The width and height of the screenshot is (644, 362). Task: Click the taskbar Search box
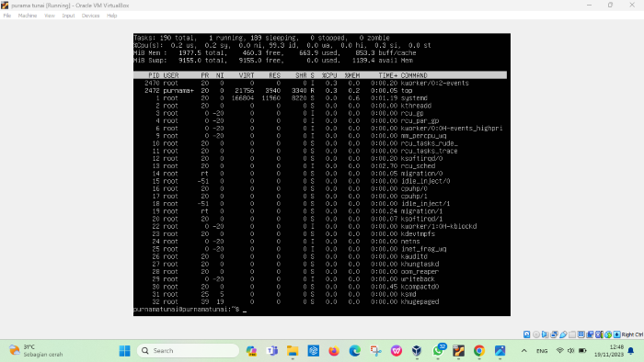click(x=188, y=351)
